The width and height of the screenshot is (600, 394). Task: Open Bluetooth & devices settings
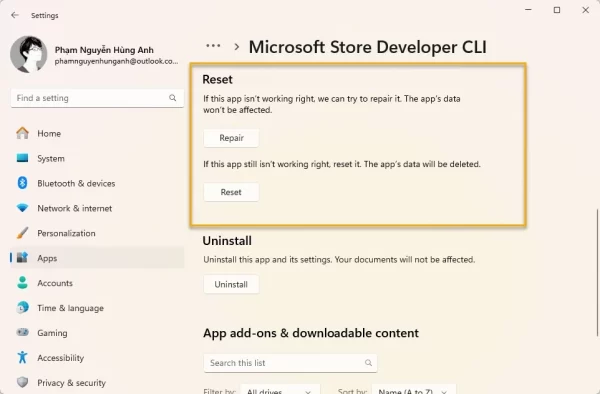coord(97,183)
